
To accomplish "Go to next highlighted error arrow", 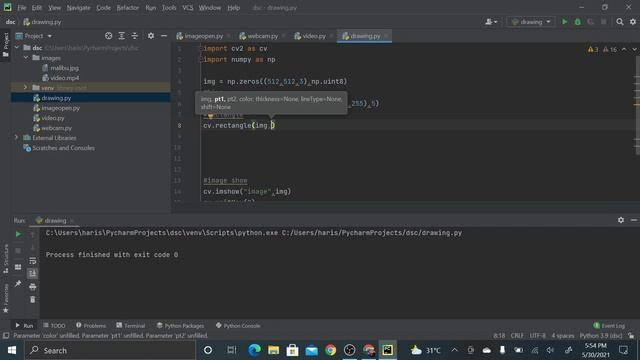I will click(633, 49).
